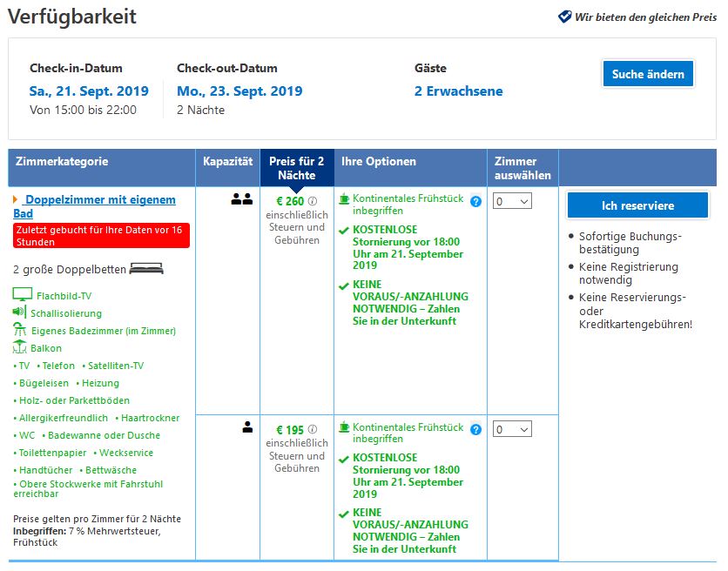Open room quantity dropdown for € 260 option
Image resolution: width=728 pixels, height=571 pixels.
click(x=511, y=201)
